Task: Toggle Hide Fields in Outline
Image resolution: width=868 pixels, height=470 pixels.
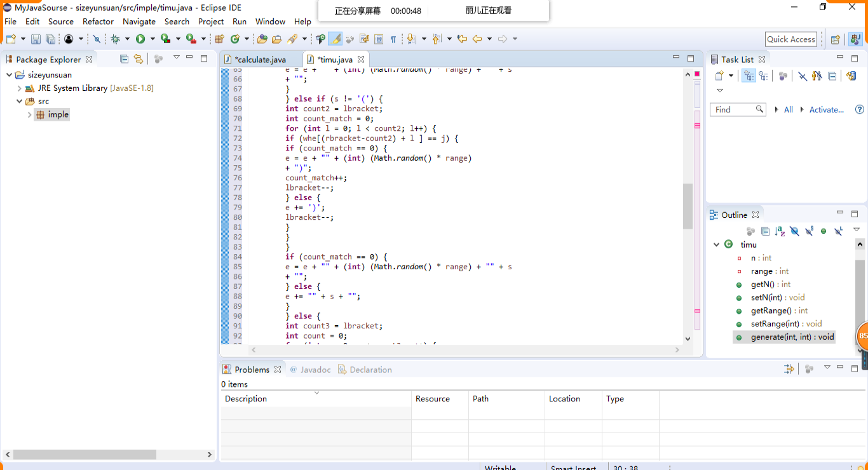Action: [x=794, y=231]
